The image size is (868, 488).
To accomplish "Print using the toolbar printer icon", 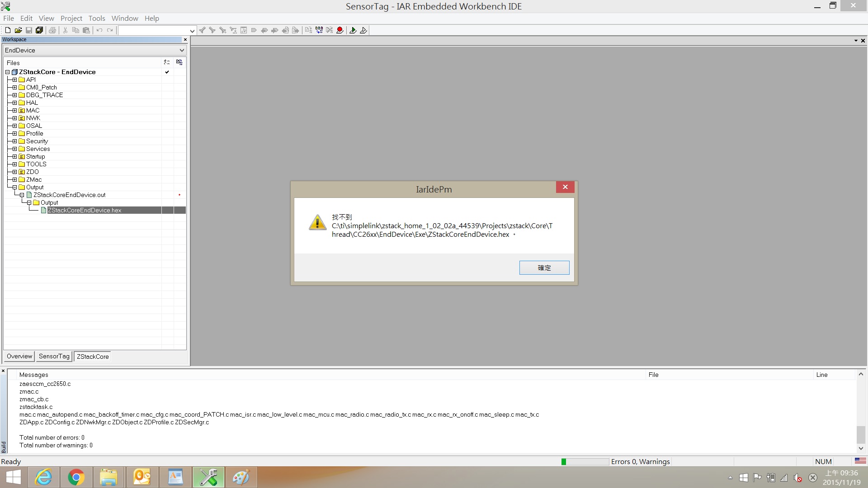I will [52, 30].
